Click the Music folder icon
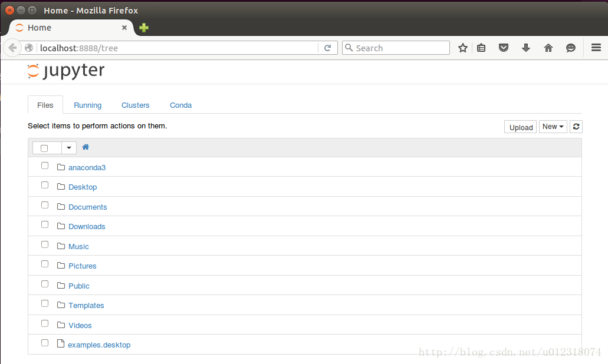The image size is (608, 364). (x=61, y=246)
